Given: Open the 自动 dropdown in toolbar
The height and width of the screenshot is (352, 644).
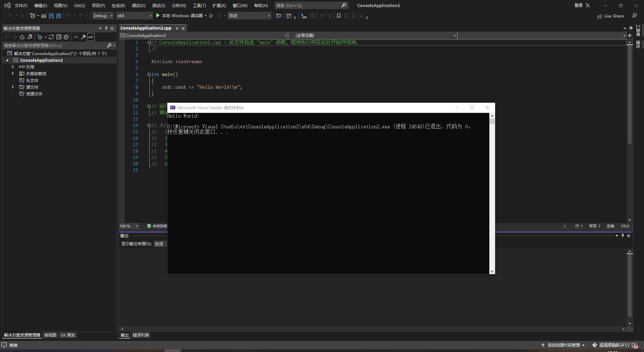Looking at the screenshot, I should tap(250, 15).
